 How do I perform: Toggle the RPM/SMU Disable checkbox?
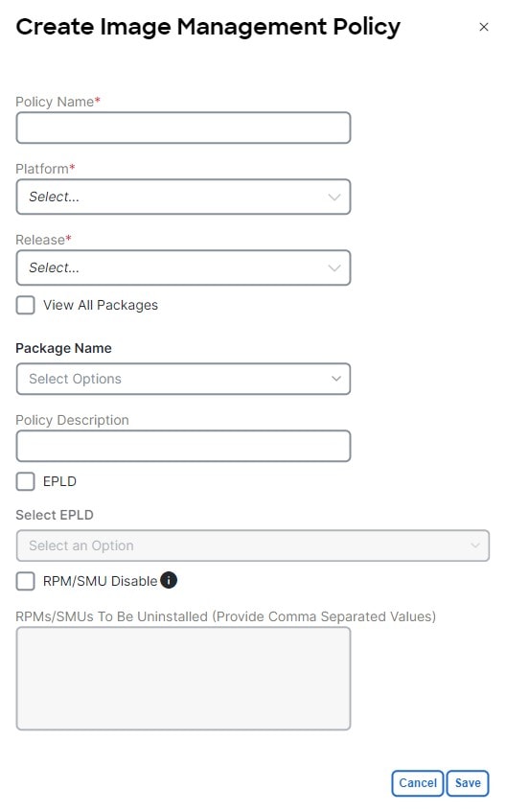point(25,581)
